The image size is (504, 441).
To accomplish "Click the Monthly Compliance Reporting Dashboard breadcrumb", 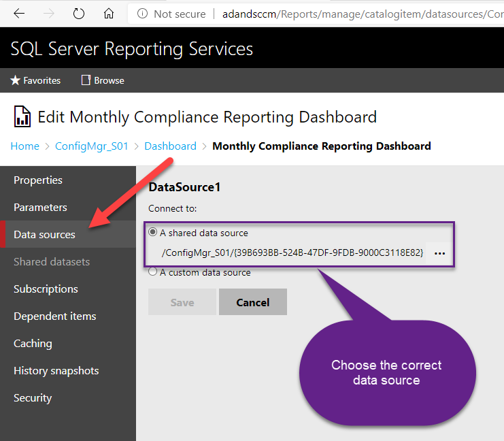I will coord(322,146).
